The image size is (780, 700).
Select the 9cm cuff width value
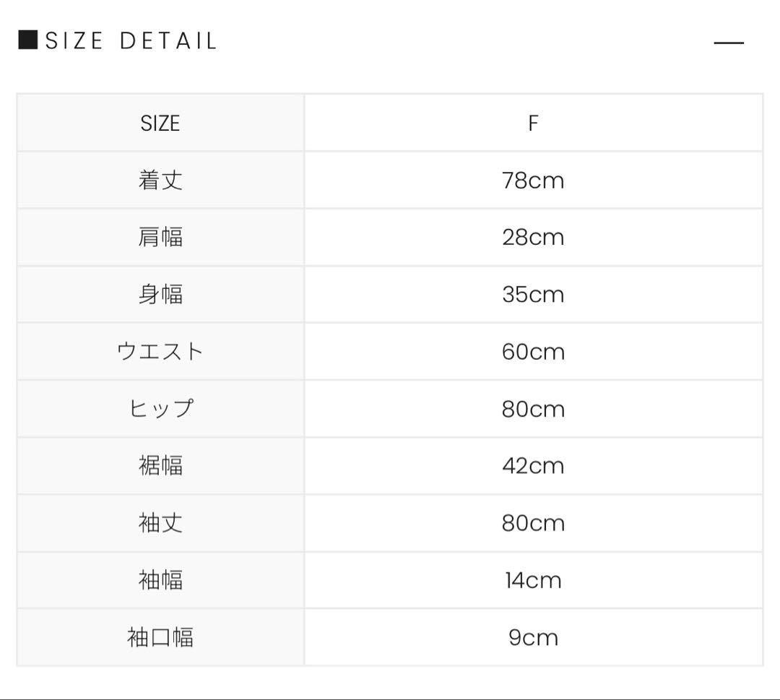pos(533,637)
